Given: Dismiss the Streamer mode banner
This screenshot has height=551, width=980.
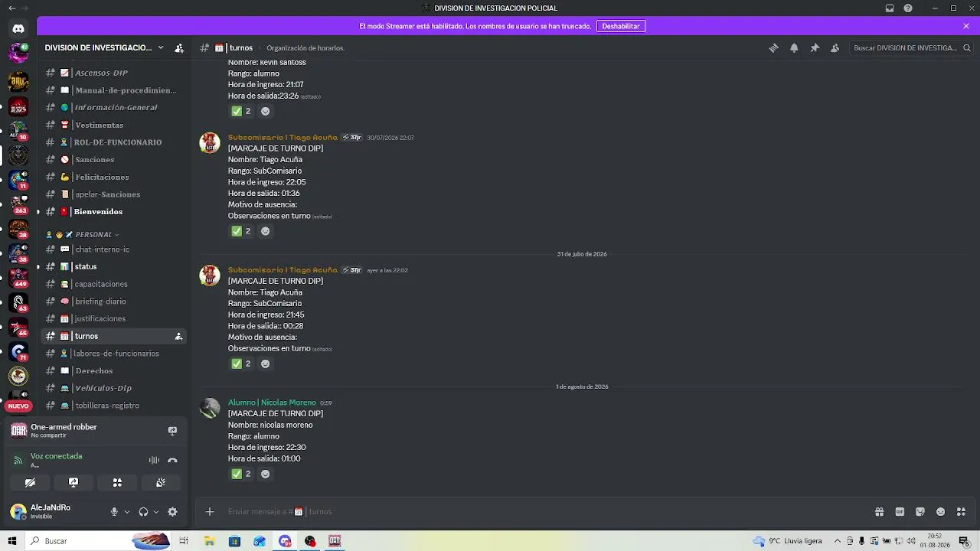Looking at the screenshot, I should 966,26.
